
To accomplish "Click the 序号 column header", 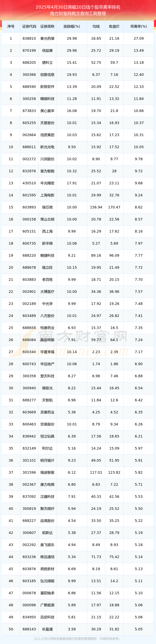I will pyautogui.click(x=11, y=26).
